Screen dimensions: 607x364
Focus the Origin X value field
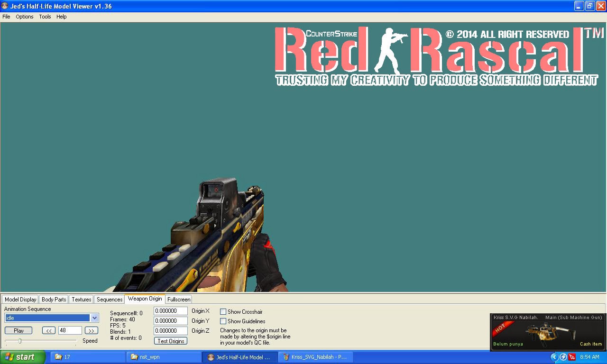171,311
